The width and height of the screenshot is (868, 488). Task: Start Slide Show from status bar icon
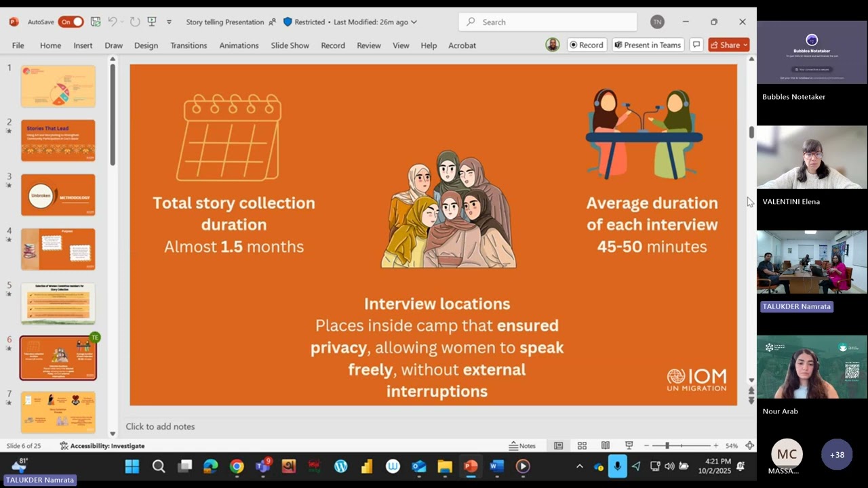[629, 446]
